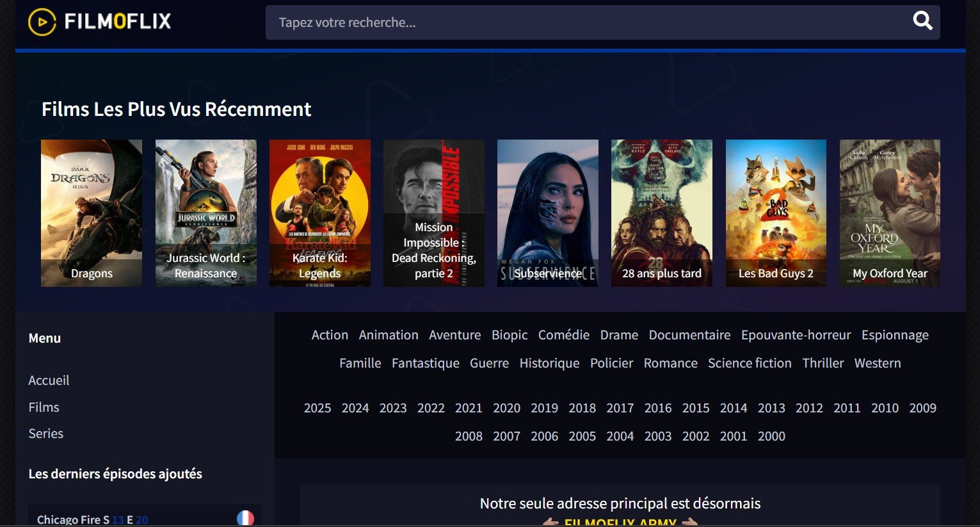Select the year 2012
The image size is (980, 527).
point(809,408)
